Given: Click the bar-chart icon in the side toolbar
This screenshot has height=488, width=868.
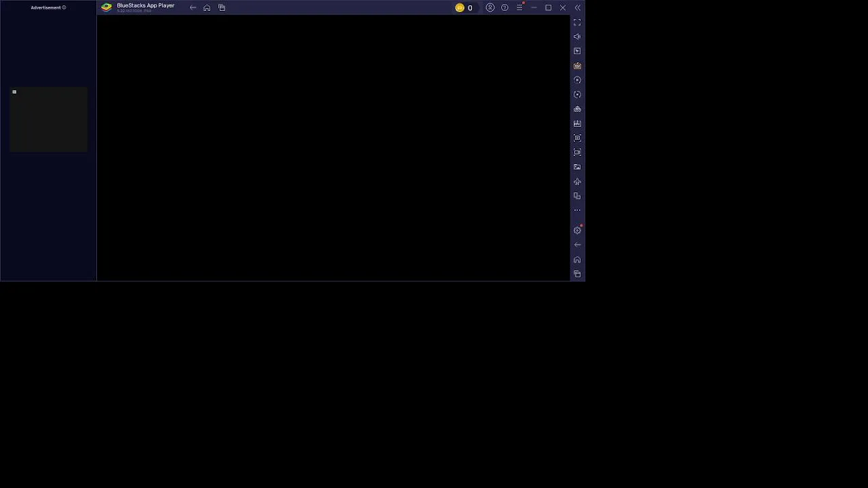Looking at the screenshot, I should (577, 123).
